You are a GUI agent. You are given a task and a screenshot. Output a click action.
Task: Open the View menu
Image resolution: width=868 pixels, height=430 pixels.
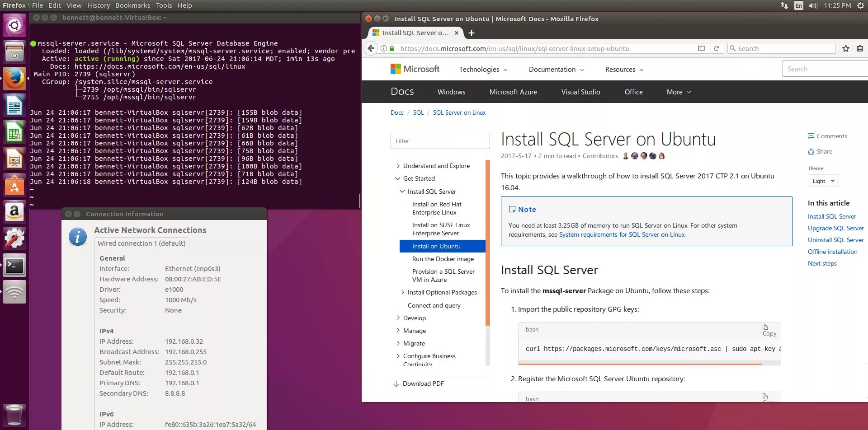74,5
